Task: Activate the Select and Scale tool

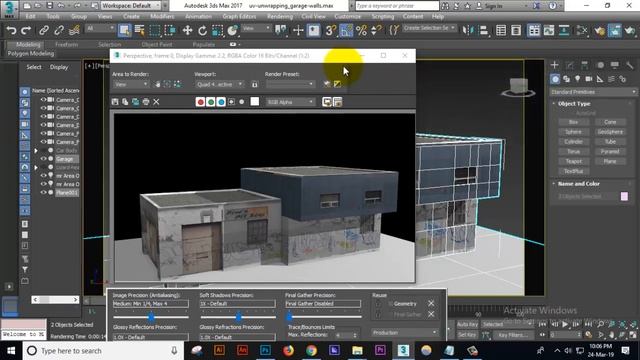Action: click(218, 31)
